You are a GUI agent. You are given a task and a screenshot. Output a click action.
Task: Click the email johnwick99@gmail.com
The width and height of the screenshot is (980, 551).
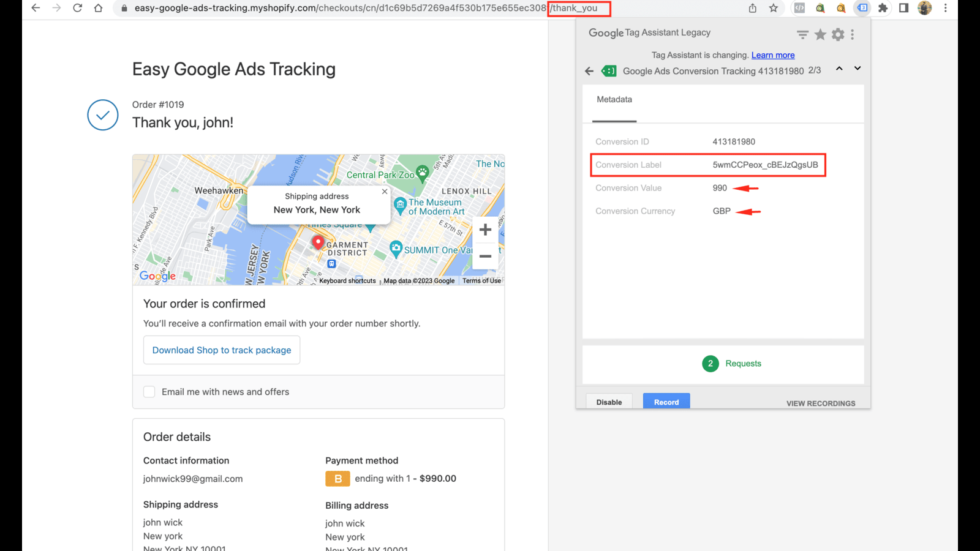[x=193, y=479]
